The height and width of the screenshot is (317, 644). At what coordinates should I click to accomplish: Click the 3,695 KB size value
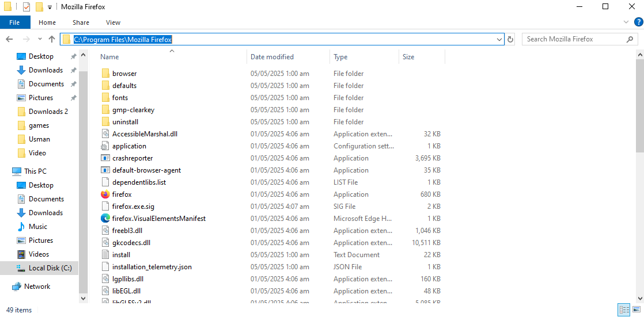tap(428, 158)
